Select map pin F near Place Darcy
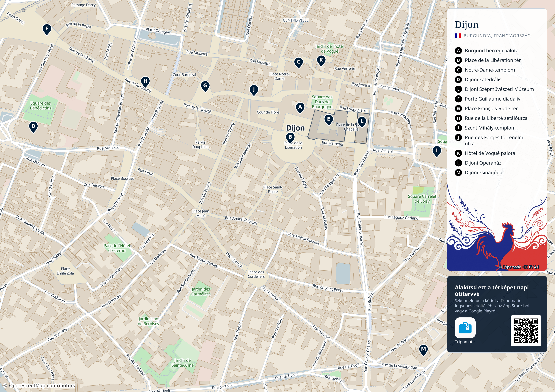The height and width of the screenshot is (392, 555). (x=47, y=30)
